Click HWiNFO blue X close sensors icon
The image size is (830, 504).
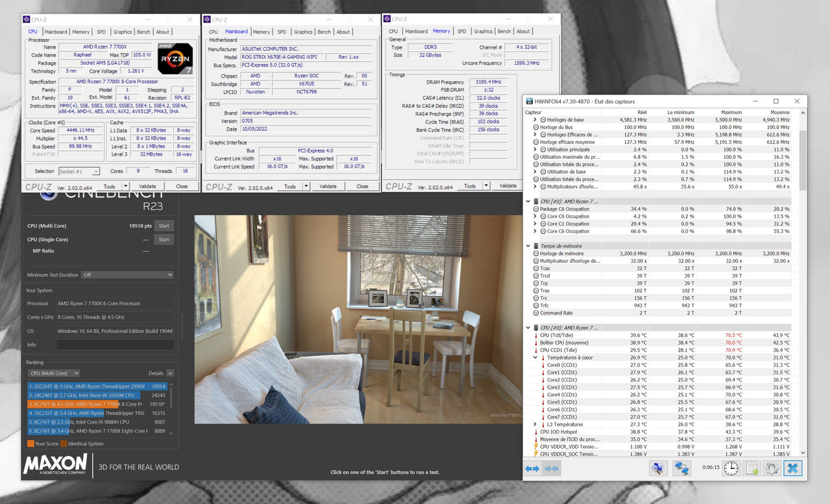[792, 468]
